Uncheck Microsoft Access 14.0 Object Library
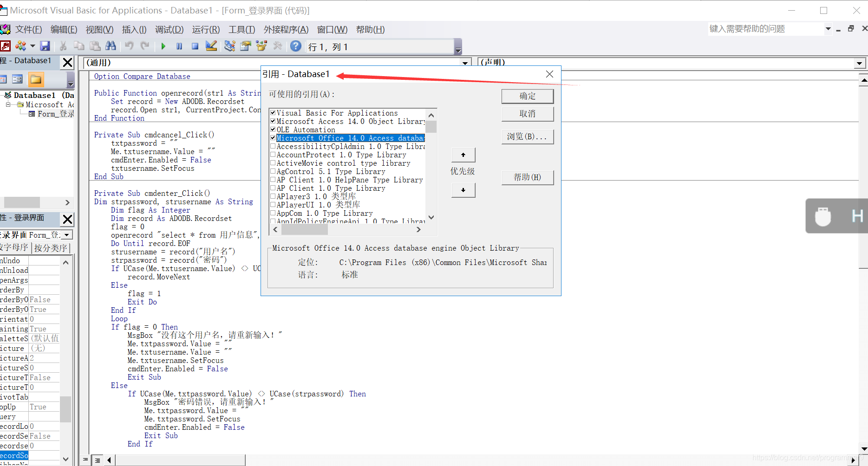 [x=273, y=121]
